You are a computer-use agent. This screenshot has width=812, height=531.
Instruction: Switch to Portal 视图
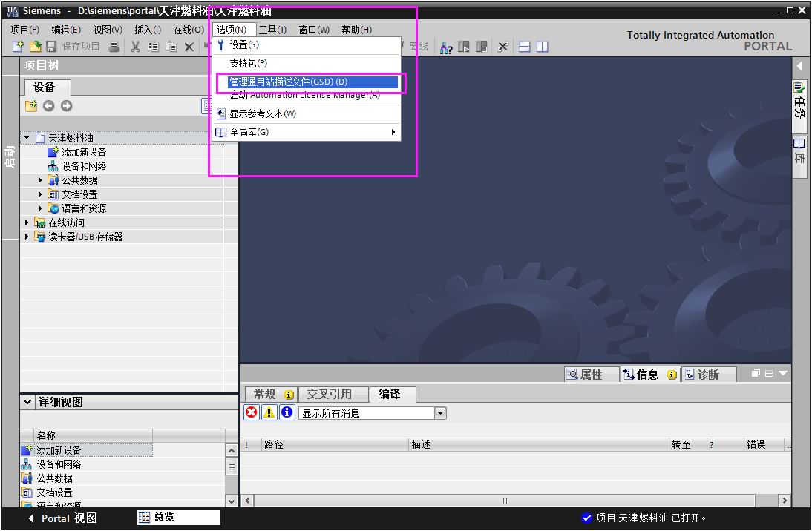pos(62,518)
